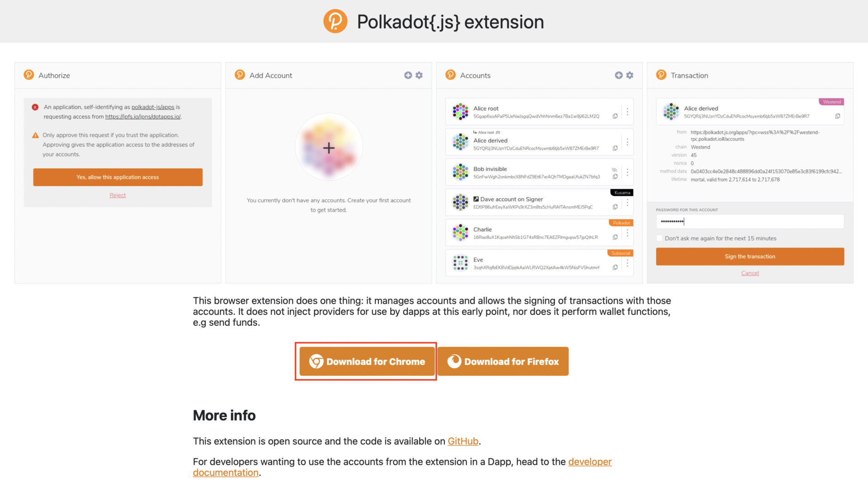Click Yes, allow this application access

pyautogui.click(x=118, y=177)
